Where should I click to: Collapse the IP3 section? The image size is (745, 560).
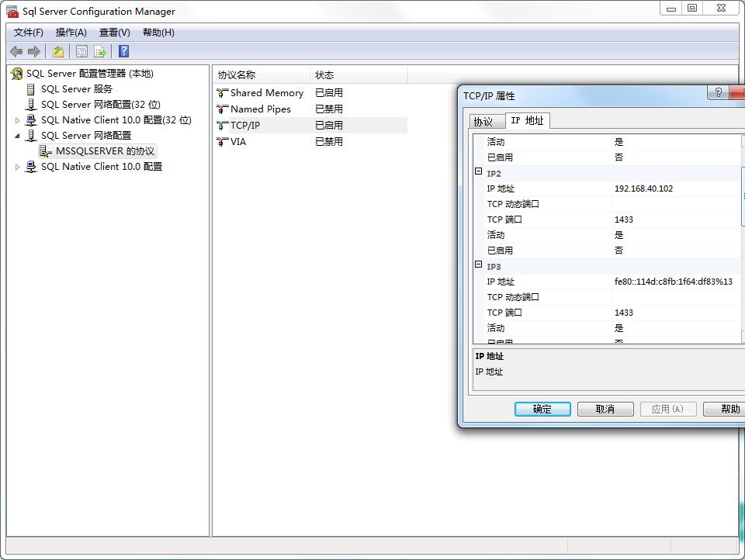[479, 265]
